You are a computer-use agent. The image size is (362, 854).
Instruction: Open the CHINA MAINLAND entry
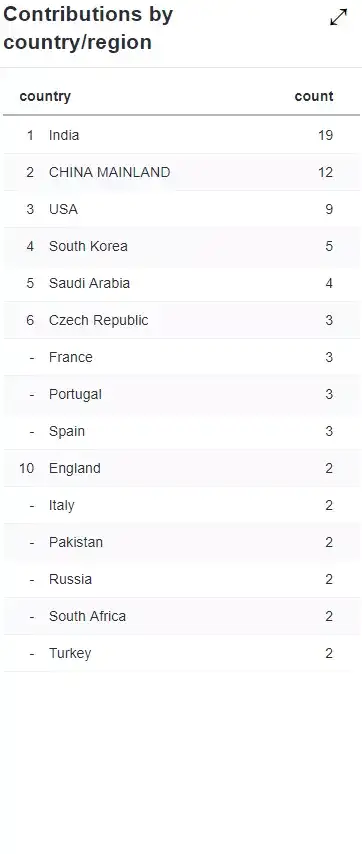[181, 172]
